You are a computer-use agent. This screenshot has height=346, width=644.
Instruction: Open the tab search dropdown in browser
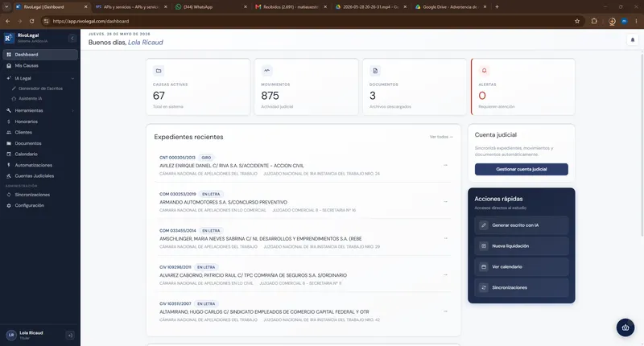coord(6,6)
